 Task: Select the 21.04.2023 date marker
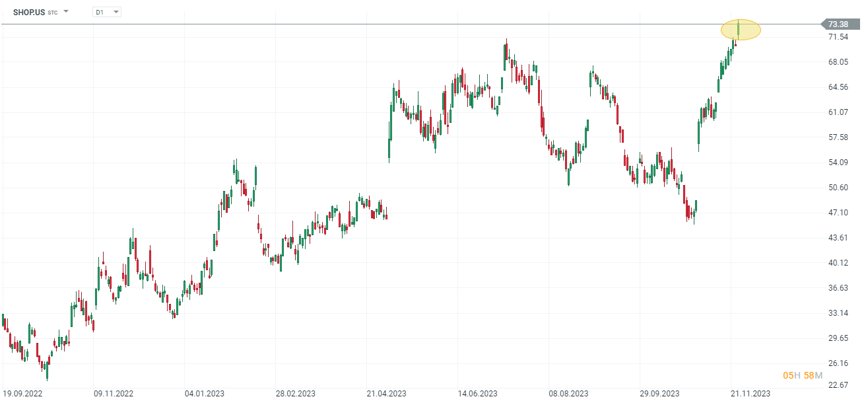click(386, 394)
